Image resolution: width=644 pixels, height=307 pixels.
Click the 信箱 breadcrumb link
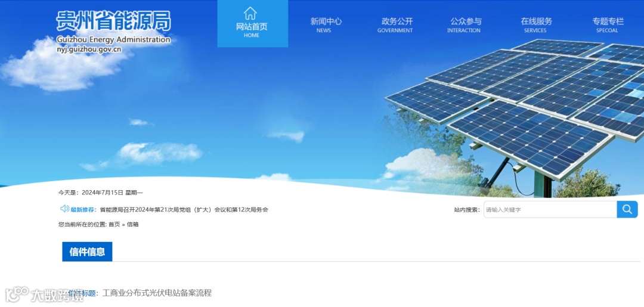(x=132, y=225)
